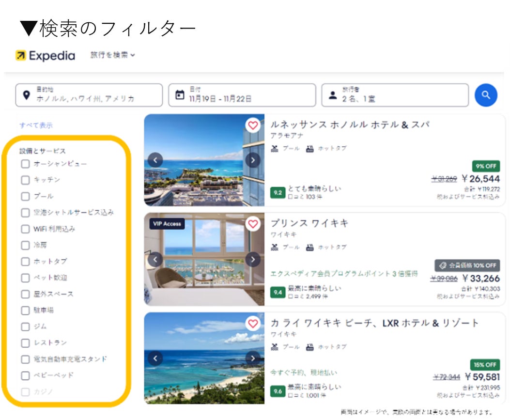510x420 pixels.
Task: Open the travelers field 2名、1室
Action: coord(395,95)
